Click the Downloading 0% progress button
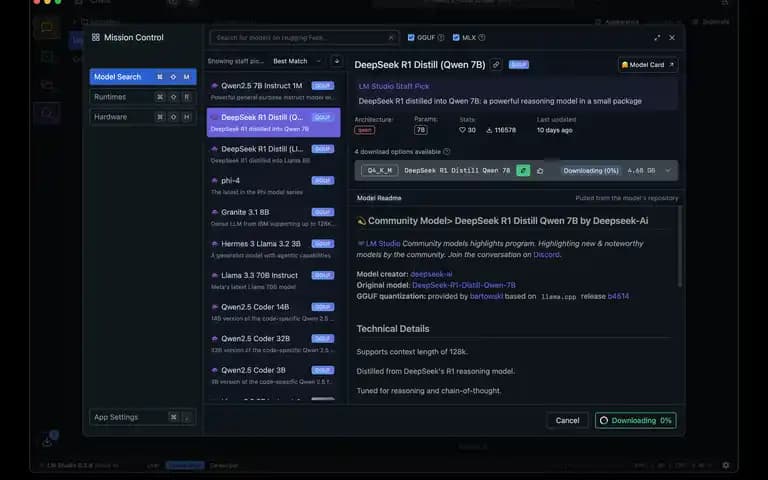 coord(636,421)
